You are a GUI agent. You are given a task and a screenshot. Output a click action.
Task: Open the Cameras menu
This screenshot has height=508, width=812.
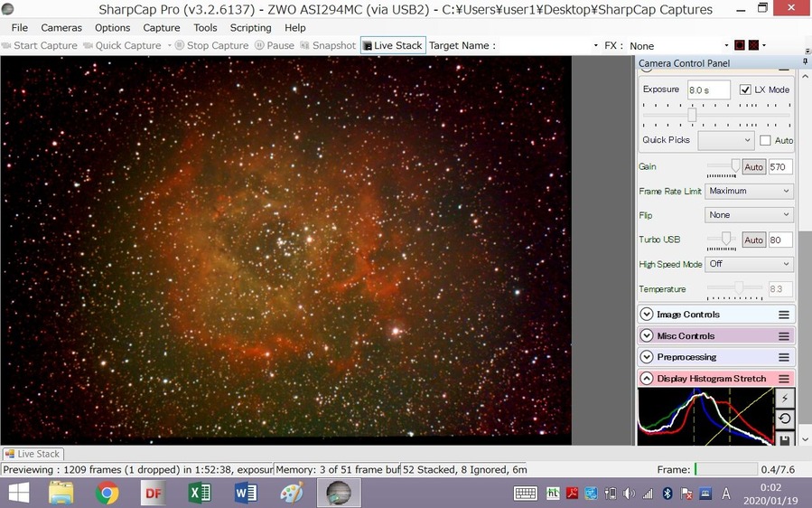coord(61,27)
